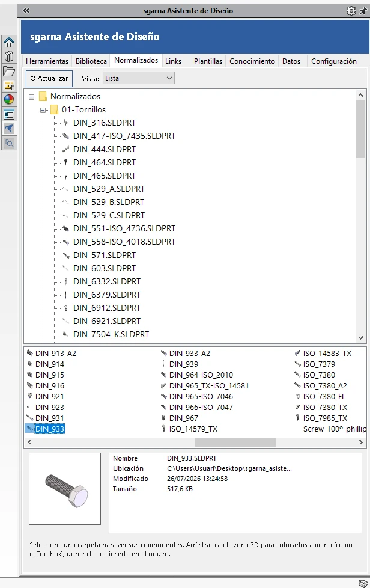Click the tree's vertical scrollbar down arrow

coord(360,337)
